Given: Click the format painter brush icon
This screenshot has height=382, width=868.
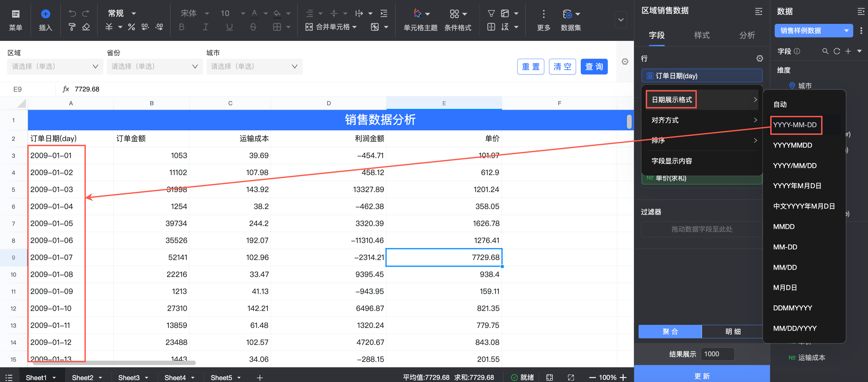Looking at the screenshot, I should tap(72, 27).
